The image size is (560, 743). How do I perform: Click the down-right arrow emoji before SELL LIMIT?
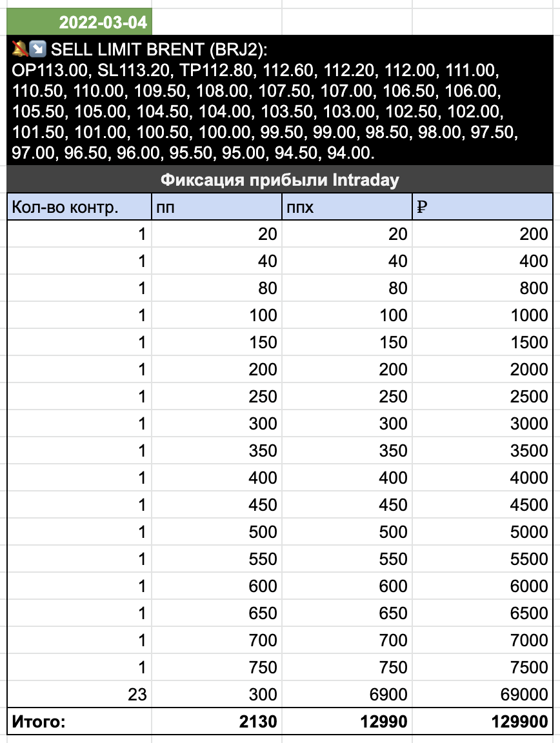38,48
